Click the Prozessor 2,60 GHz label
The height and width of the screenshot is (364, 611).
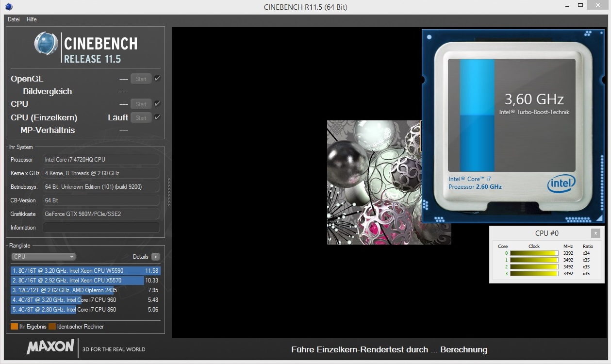tap(475, 187)
